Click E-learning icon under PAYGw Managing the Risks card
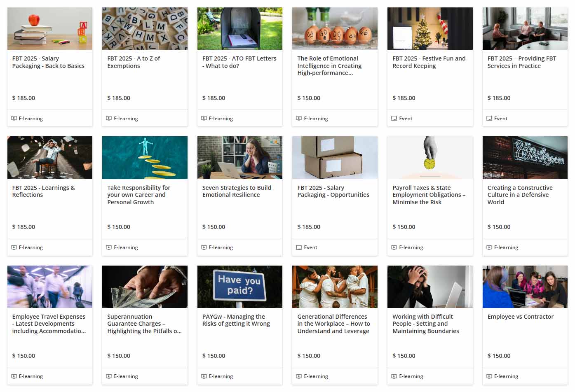The image size is (575, 392). (204, 376)
